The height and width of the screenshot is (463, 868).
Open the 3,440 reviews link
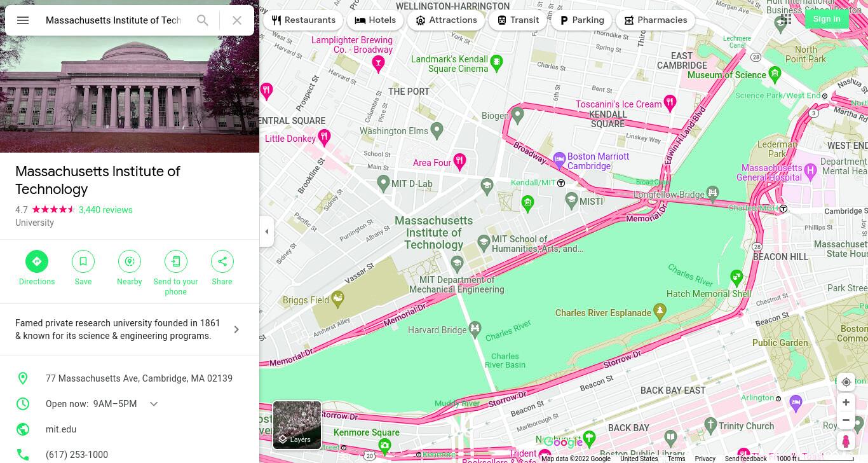105,210
